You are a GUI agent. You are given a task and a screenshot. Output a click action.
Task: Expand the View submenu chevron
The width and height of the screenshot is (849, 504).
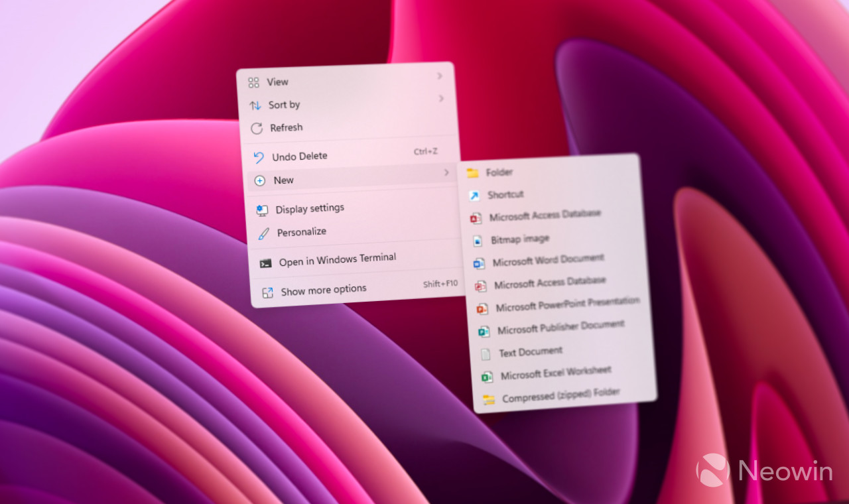[440, 76]
